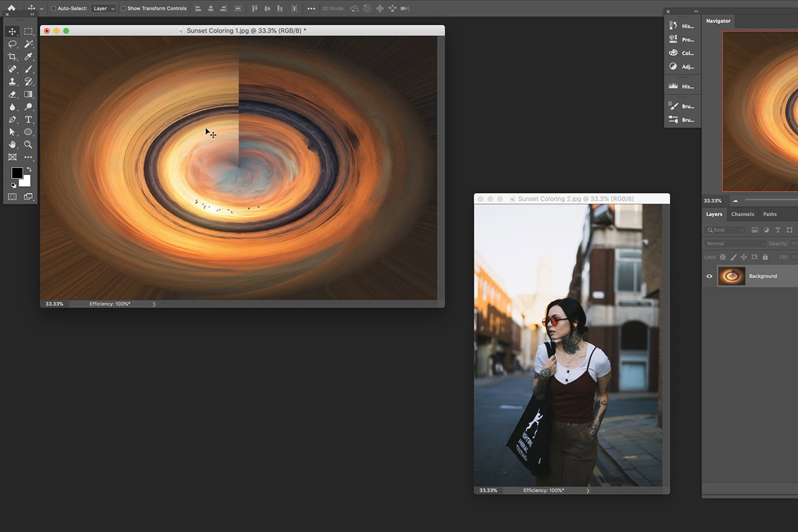798x532 pixels.
Task: Select the Background layer thumbnail
Action: (x=731, y=276)
